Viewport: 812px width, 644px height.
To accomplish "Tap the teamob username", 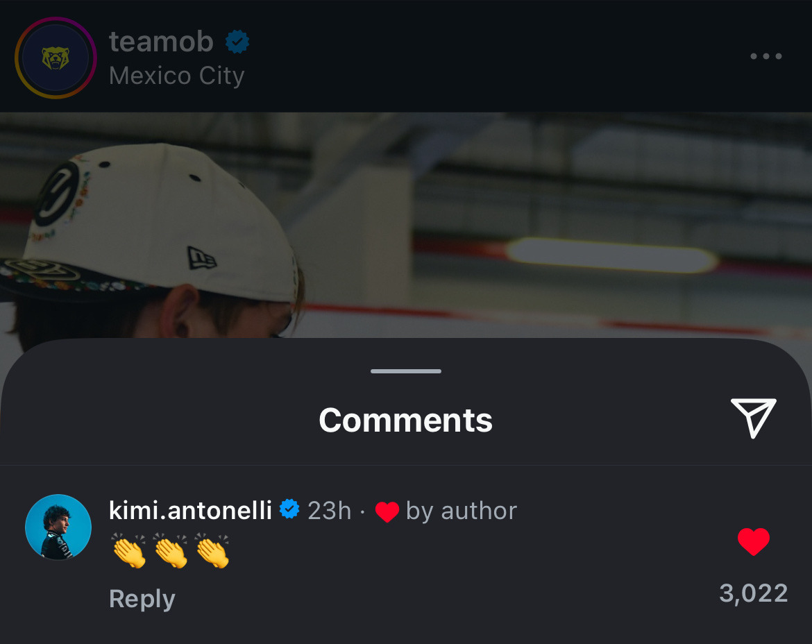I will click(161, 42).
